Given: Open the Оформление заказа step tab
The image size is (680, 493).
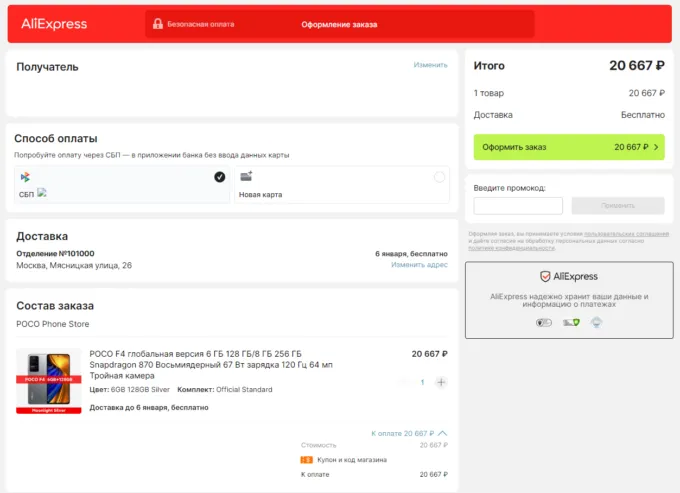Looking at the screenshot, I should 339,24.
